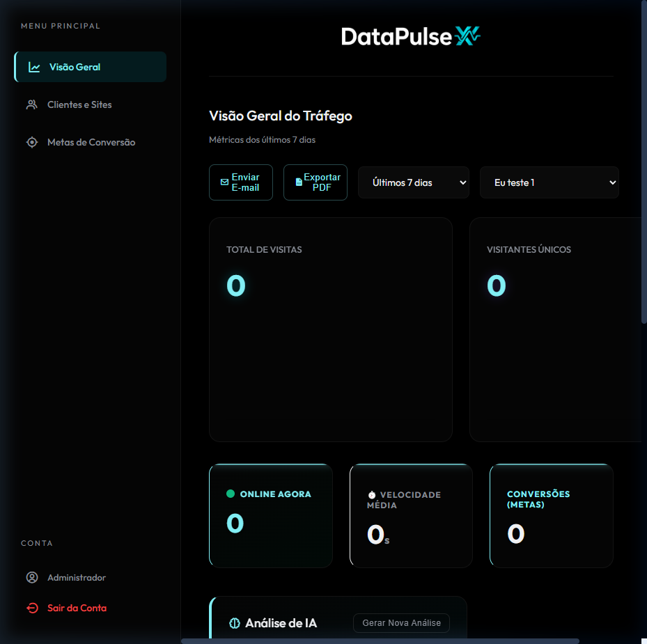Open the Últimos 7 dias period dropdown
Screen dimensions: 647x644
click(x=413, y=182)
